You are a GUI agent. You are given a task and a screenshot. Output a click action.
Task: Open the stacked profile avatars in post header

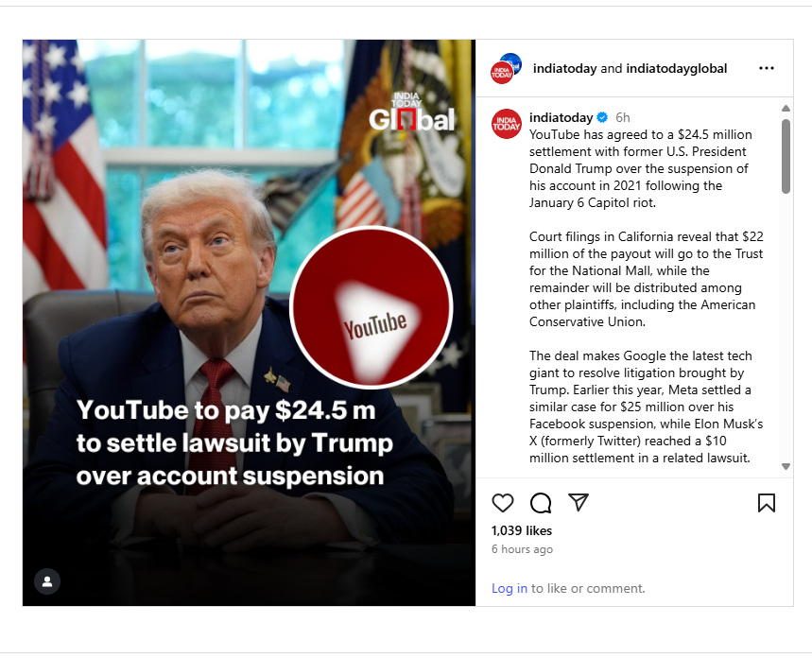506,68
